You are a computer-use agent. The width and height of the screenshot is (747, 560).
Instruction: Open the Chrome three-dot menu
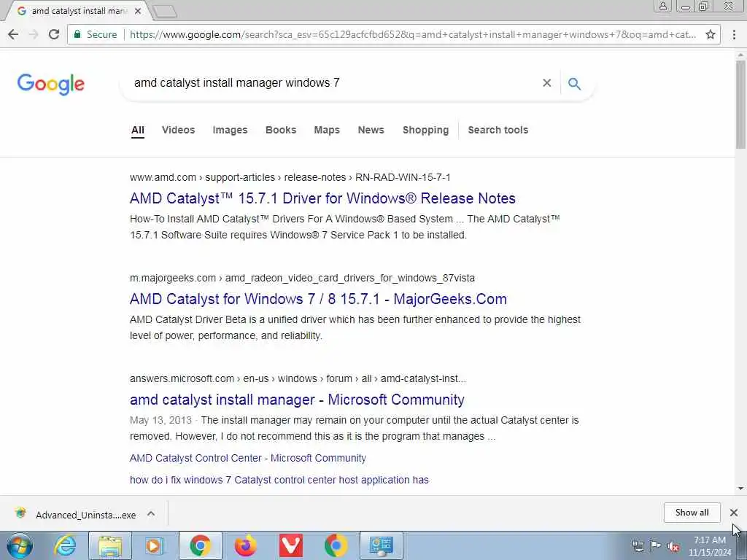pyautogui.click(x=734, y=34)
